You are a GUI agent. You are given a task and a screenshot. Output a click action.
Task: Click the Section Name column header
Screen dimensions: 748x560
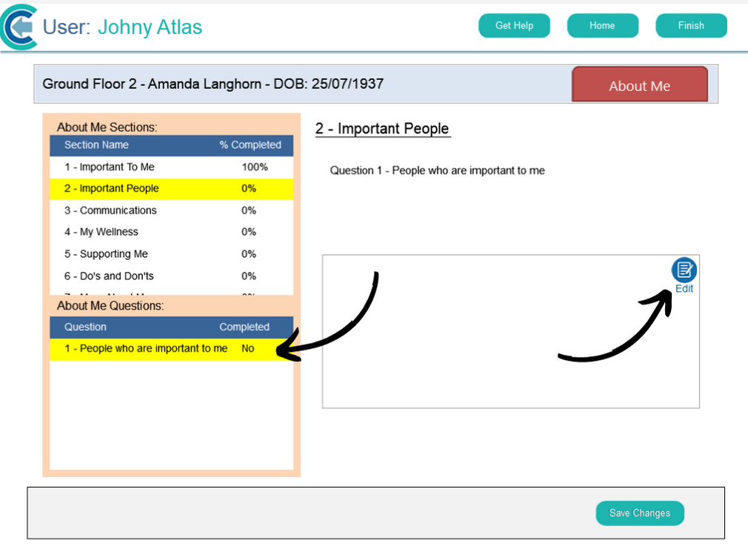96,145
